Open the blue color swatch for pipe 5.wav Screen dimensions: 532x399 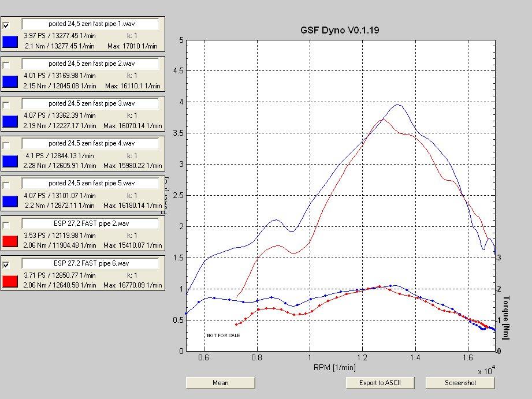pos(10,201)
